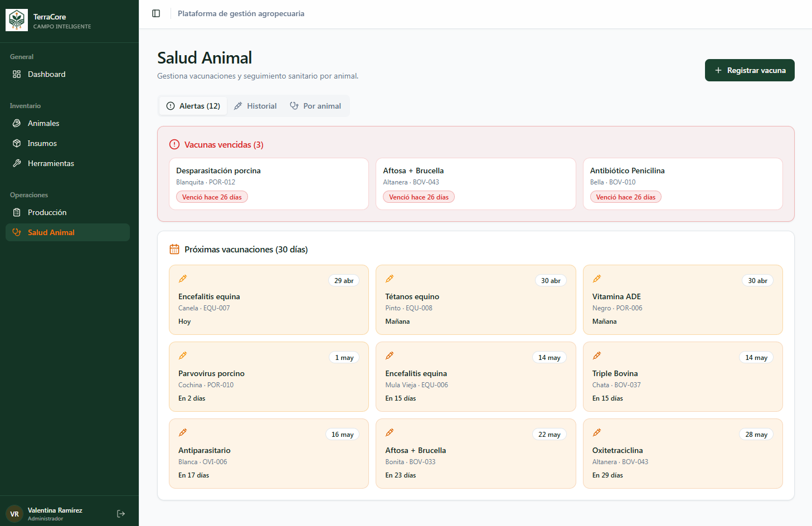Viewport: 812px width, 526px height.
Task: Click the Chata · BOV-037 text
Action: [x=616, y=385]
